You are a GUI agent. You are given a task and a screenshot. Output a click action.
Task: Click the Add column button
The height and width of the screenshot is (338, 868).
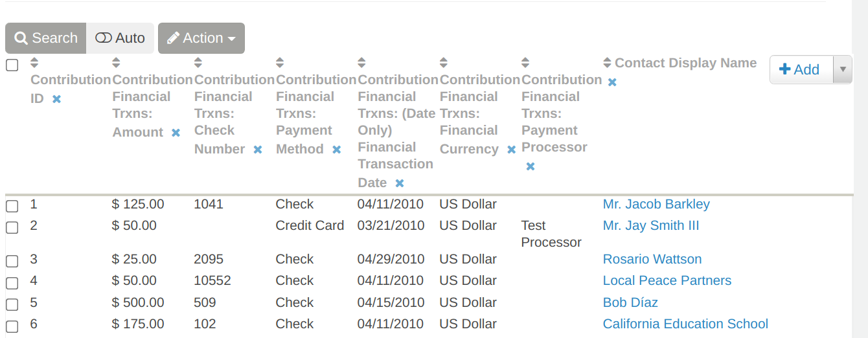point(801,69)
